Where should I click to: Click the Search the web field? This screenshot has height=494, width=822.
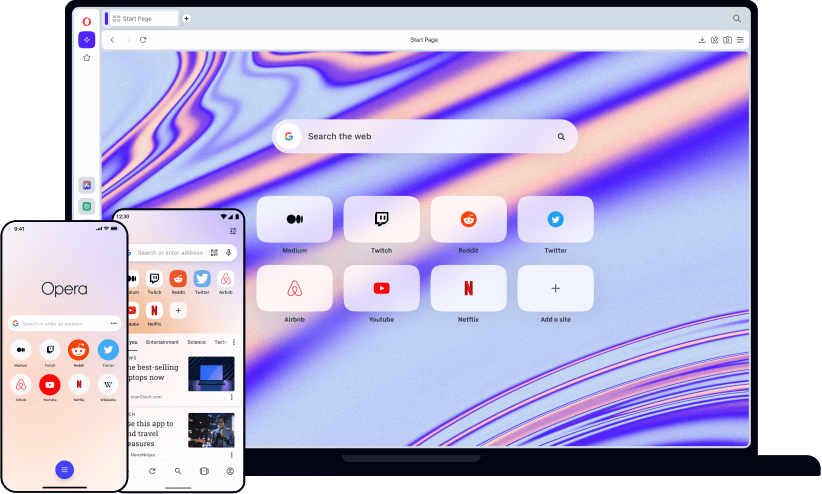coord(425,136)
